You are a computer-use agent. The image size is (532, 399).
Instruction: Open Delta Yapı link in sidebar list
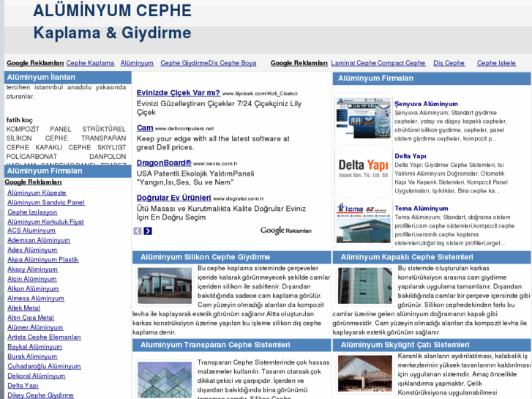pos(23,385)
